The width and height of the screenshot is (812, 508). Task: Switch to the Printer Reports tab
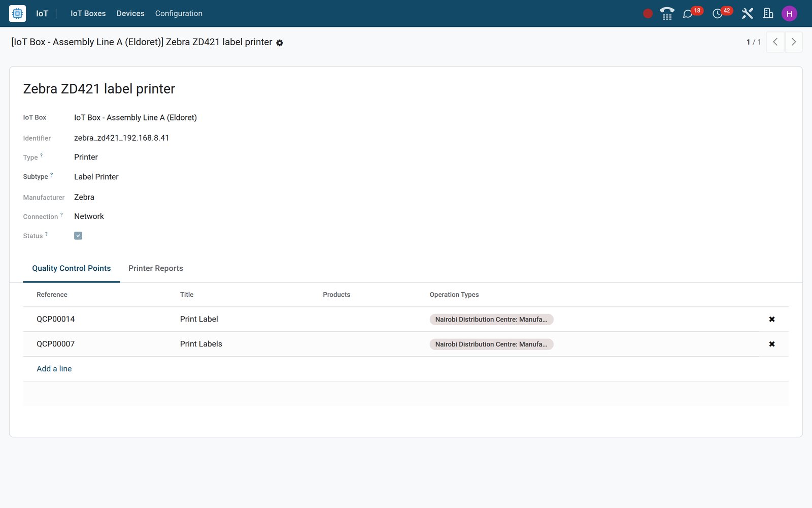coord(156,268)
